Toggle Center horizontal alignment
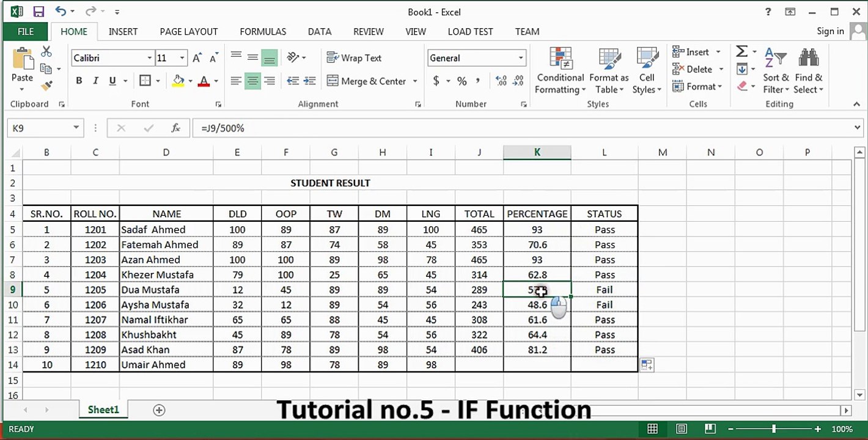Image resolution: width=868 pixels, height=440 pixels. [x=252, y=81]
